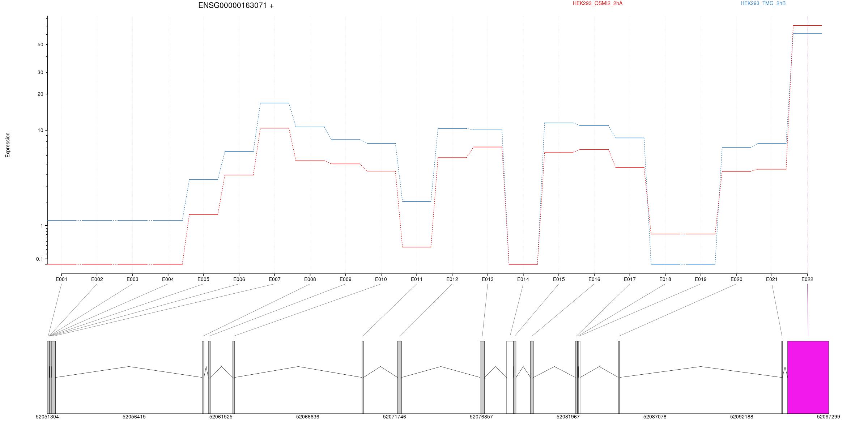The width and height of the screenshot is (868, 434).
Task: Click the blue E007 expression peak segment
Action: click(x=275, y=103)
